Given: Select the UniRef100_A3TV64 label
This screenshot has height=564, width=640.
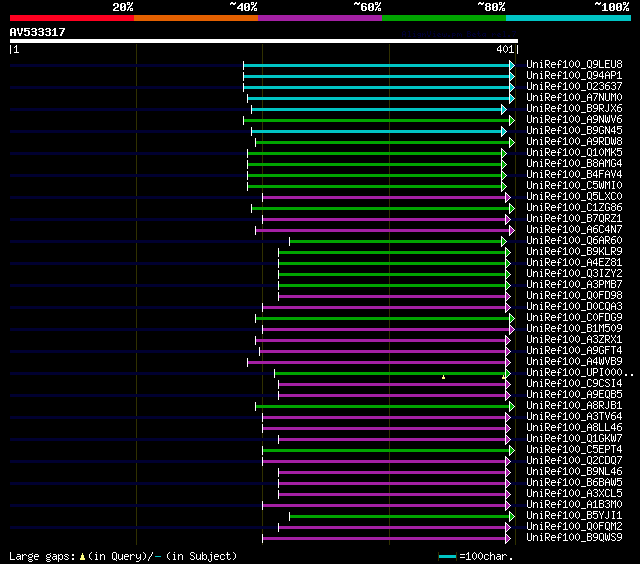Looking at the screenshot, I should coord(574,417).
